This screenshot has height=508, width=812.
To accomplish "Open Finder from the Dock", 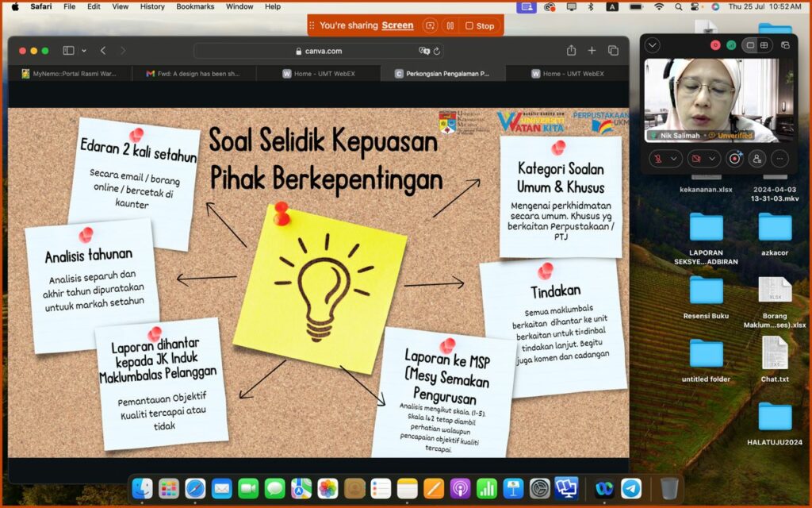I will (143, 488).
